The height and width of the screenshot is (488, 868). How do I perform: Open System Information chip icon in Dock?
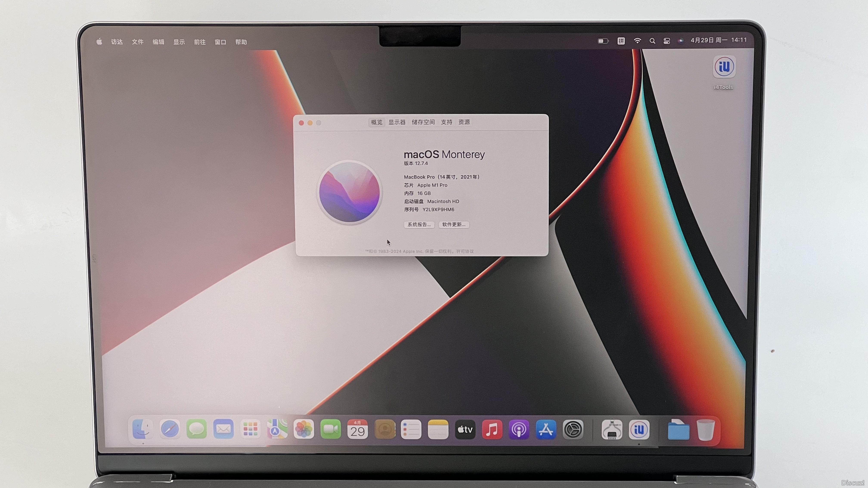[612, 429]
